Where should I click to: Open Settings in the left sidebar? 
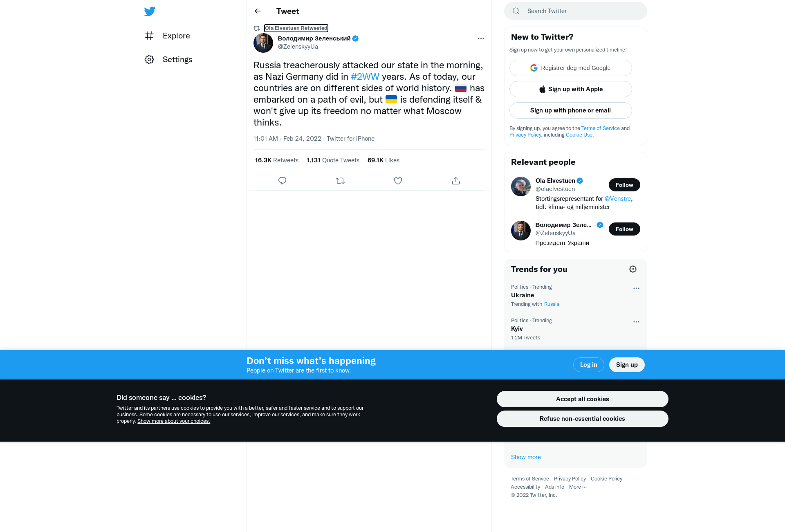click(x=168, y=60)
